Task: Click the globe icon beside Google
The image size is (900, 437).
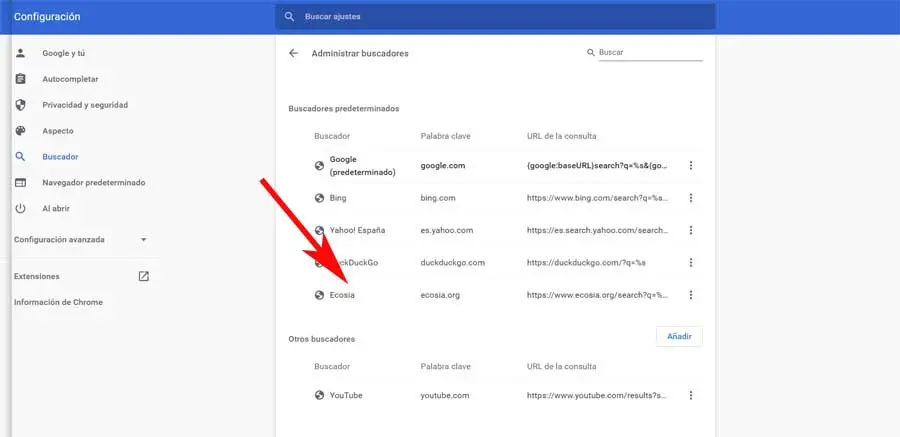Action: point(319,166)
